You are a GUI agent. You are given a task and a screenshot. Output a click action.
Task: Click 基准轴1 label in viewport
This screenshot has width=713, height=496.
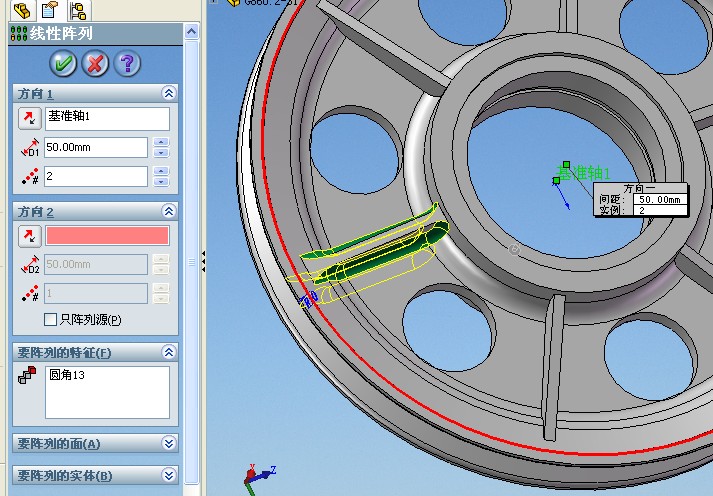[583, 173]
